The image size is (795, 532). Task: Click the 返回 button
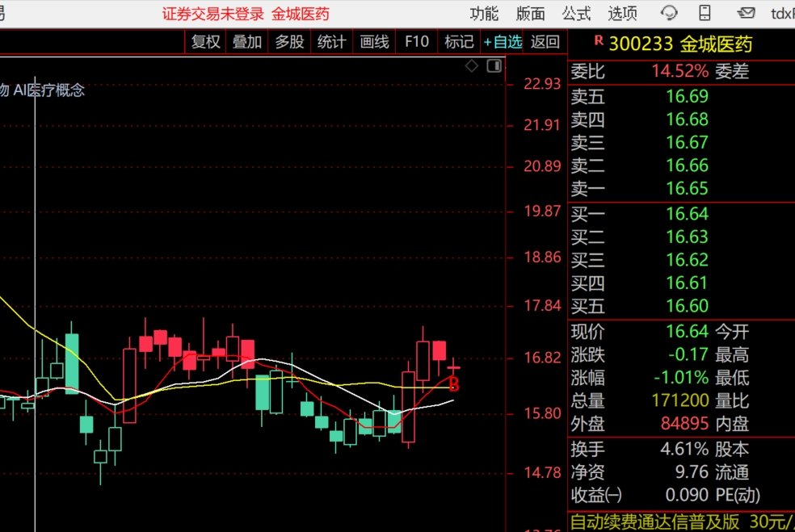[x=545, y=42]
